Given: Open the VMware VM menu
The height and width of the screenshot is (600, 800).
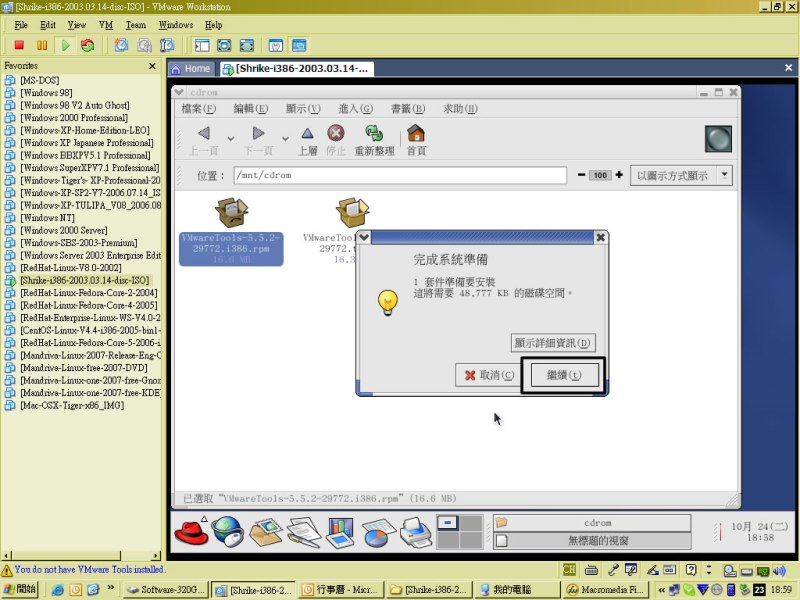Looking at the screenshot, I should pyautogui.click(x=106, y=25).
